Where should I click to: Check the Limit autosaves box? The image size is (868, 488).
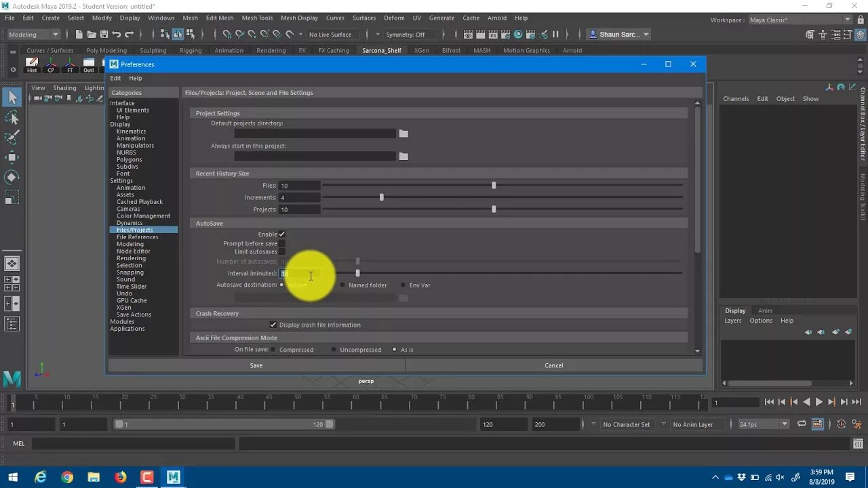point(282,252)
